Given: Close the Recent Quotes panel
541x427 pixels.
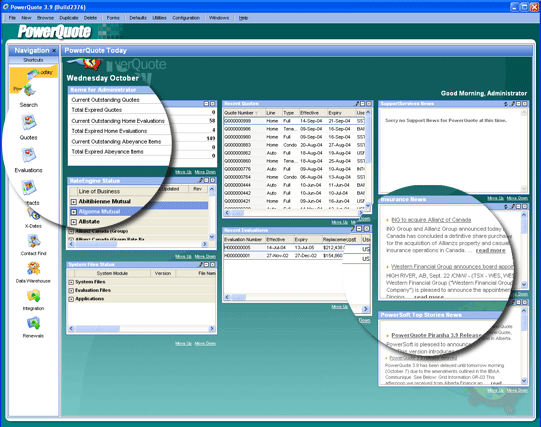Looking at the screenshot, I should (x=369, y=103).
